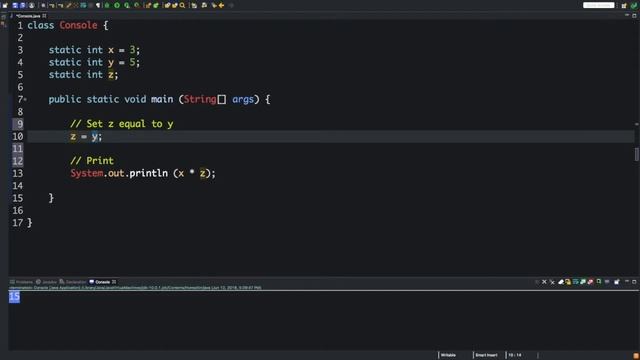
Task: Select the Console.java editor tab
Action: (28, 16)
